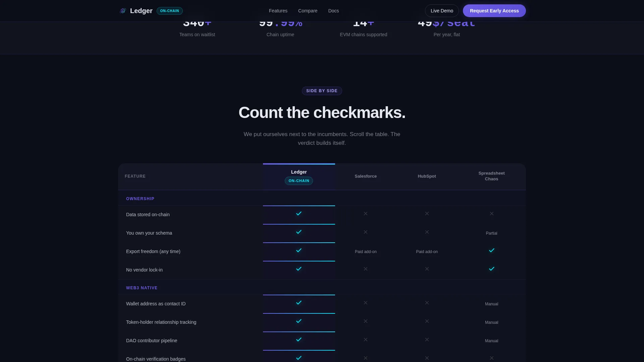Click On-chain verification badges label
The image size is (644, 362).
point(156,359)
